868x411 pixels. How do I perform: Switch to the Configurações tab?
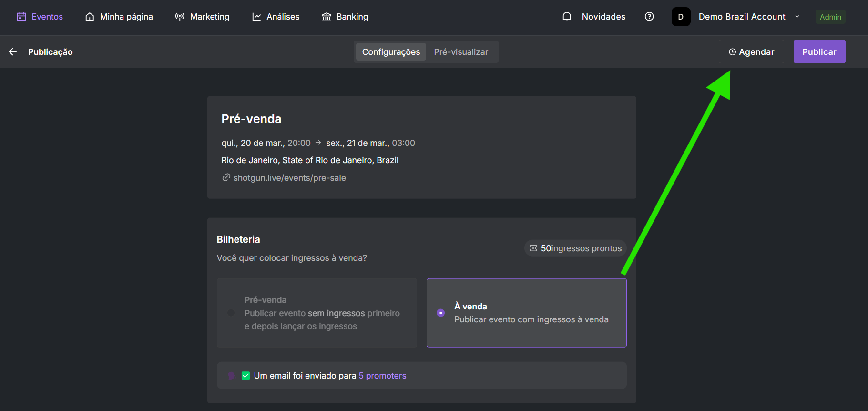point(391,51)
